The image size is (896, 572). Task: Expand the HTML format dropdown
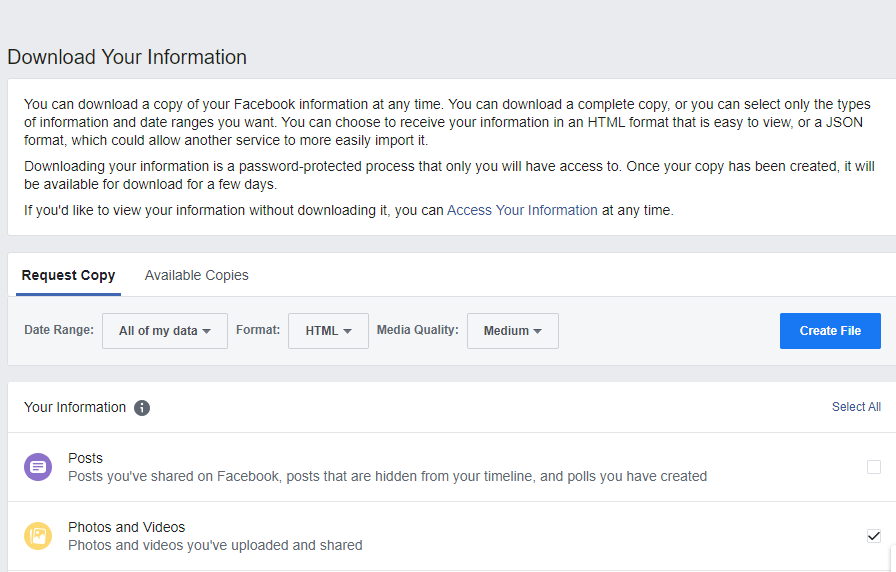(328, 331)
